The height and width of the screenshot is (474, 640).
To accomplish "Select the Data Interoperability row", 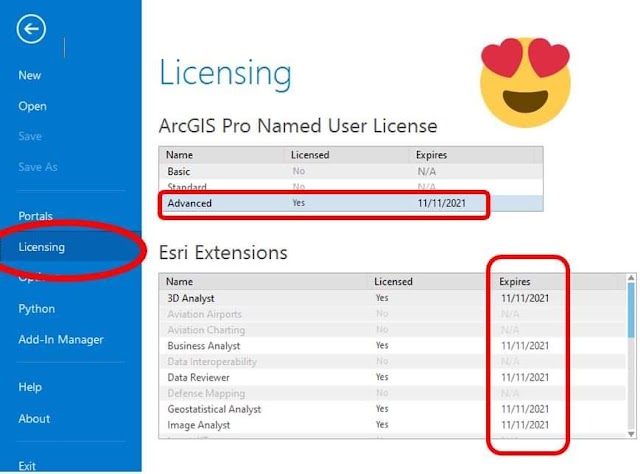I will (x=392, y=362).
